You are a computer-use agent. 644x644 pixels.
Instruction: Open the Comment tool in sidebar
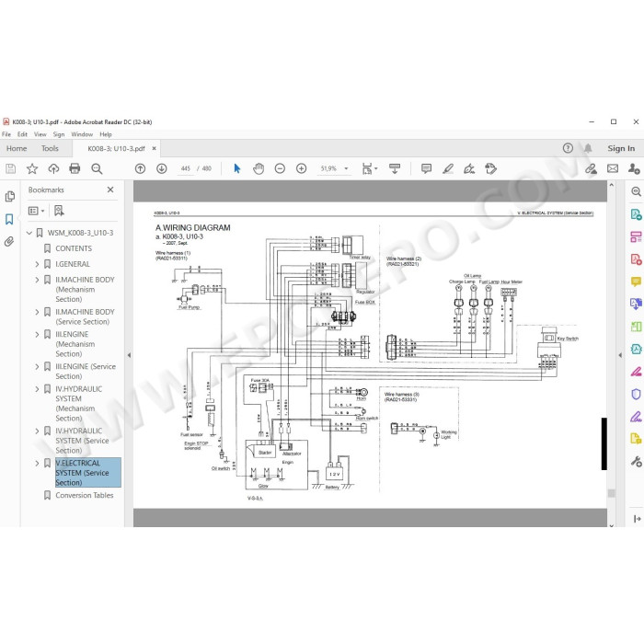636,282
